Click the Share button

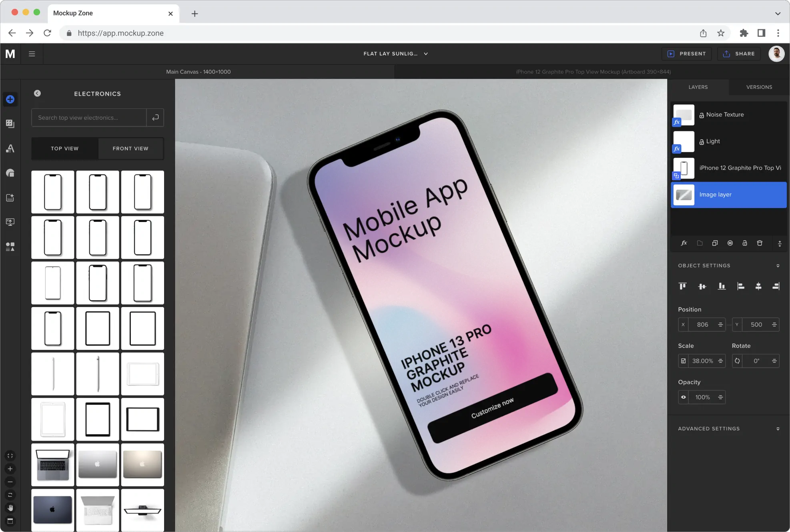point(739,53)
